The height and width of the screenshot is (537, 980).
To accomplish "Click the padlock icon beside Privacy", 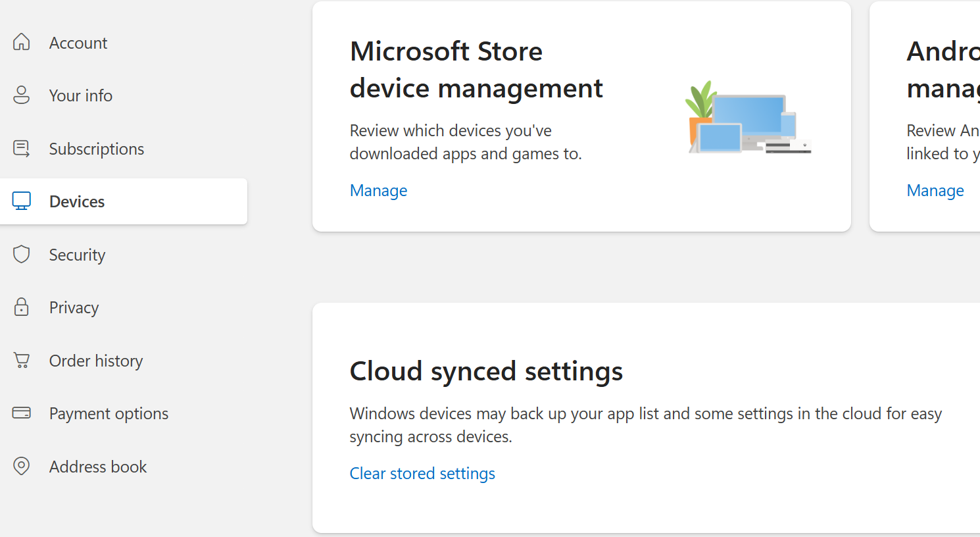I will coord(22,307).
